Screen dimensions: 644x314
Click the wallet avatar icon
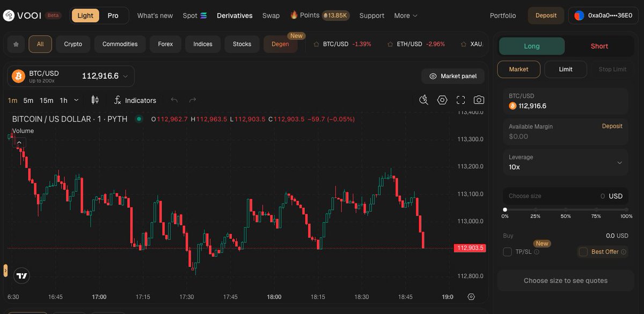[579, 16]
